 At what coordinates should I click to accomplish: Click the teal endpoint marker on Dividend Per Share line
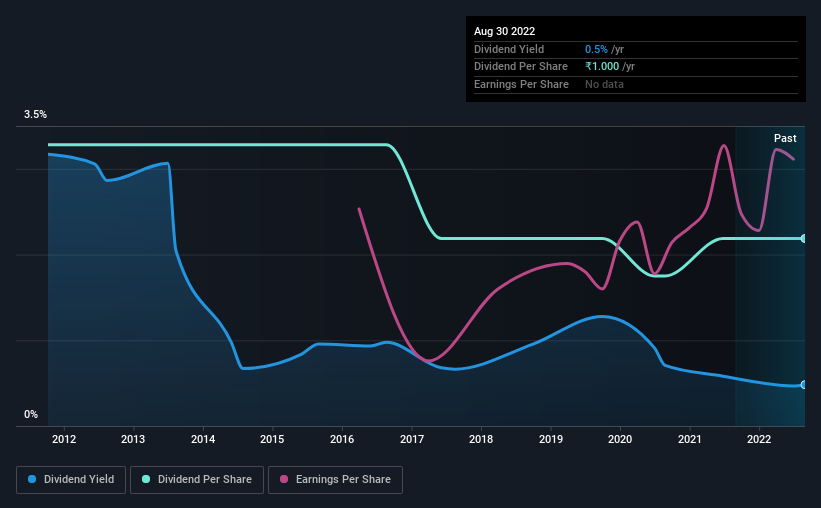803,239
